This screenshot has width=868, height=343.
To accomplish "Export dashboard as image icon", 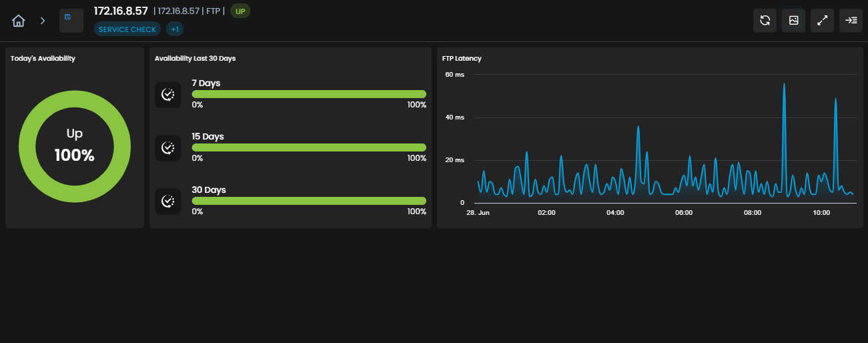I will 794,21.
